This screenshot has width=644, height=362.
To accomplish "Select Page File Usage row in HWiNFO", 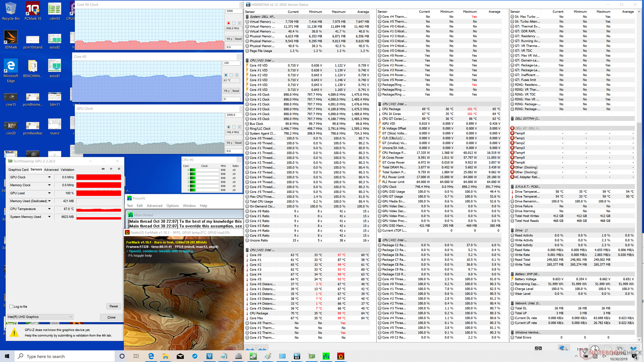I will tap(308, 51).
